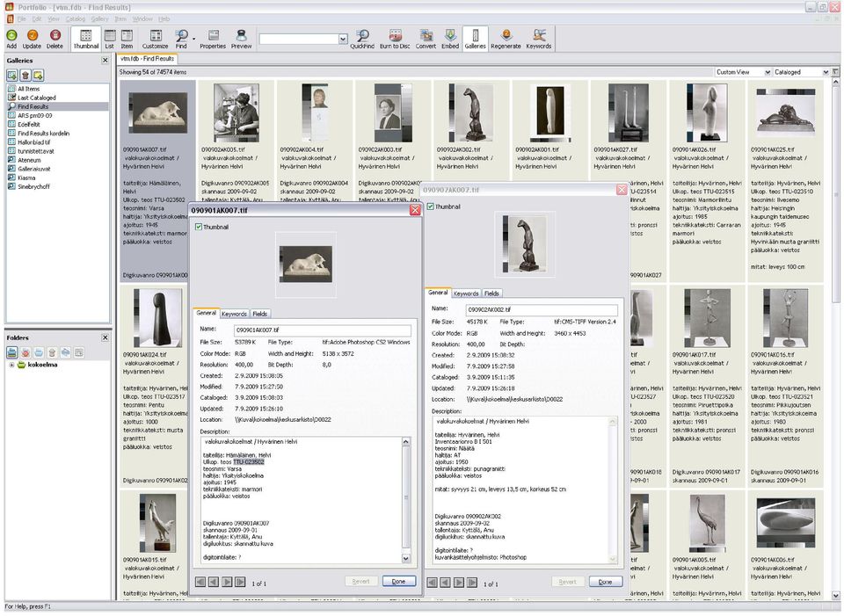Go to next item in 090901AK007.tif dialog
This screenshot has height=616, width=844.
(x=227, y=582)
